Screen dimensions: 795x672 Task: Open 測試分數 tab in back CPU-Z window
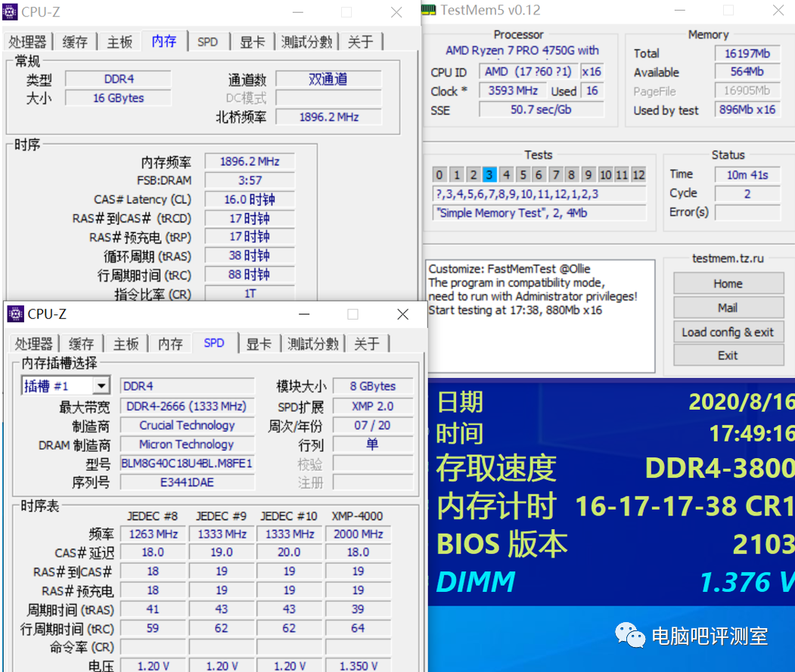tap(307, 42)
